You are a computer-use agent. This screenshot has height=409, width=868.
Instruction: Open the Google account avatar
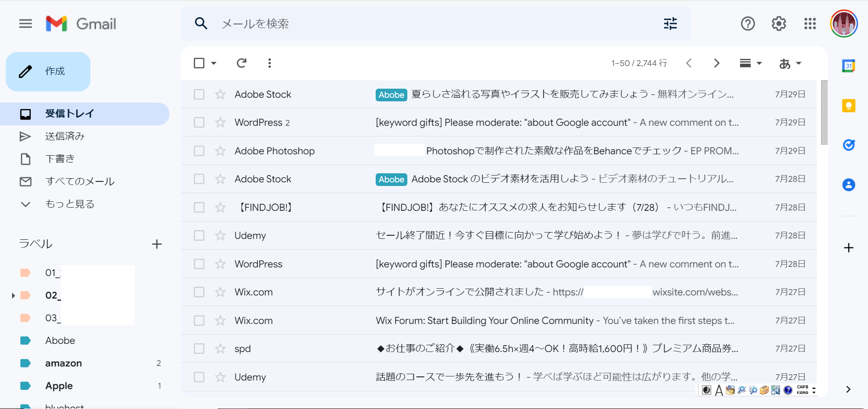(844, 24)
